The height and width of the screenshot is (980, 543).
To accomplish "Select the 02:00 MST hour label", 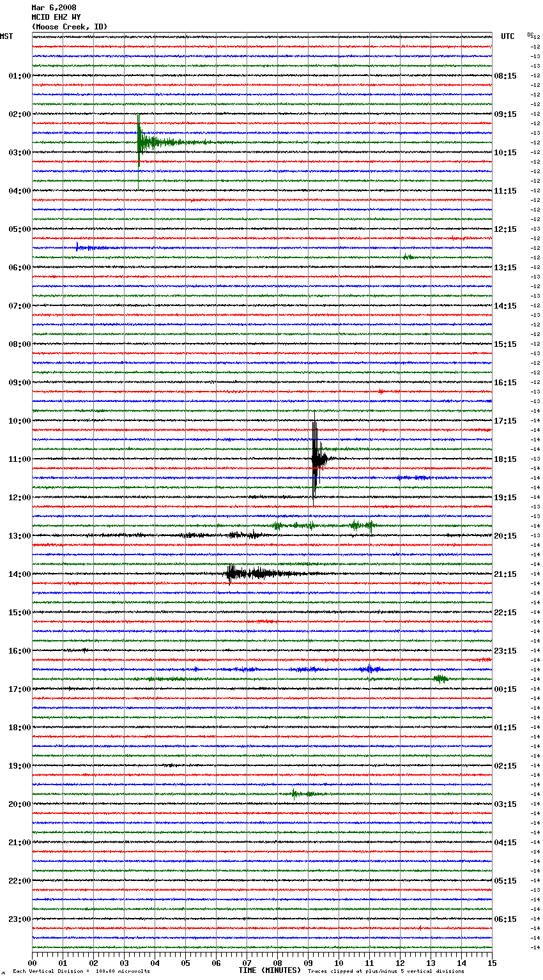I will [20, 114].
